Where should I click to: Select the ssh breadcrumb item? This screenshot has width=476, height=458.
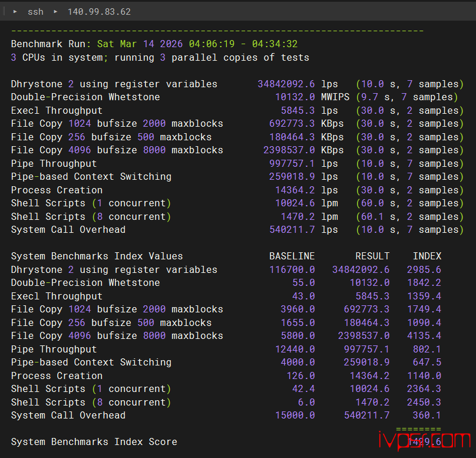pyautogui.click(x=35, y=12)
